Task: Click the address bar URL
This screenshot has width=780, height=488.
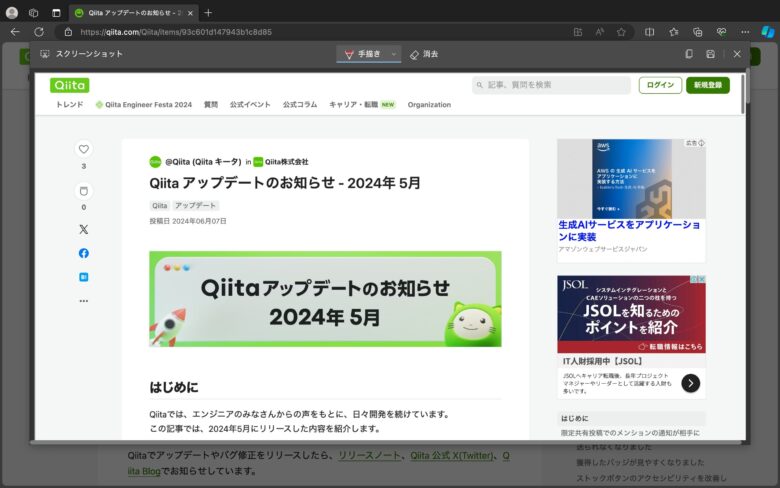Action: click(176, 32)
